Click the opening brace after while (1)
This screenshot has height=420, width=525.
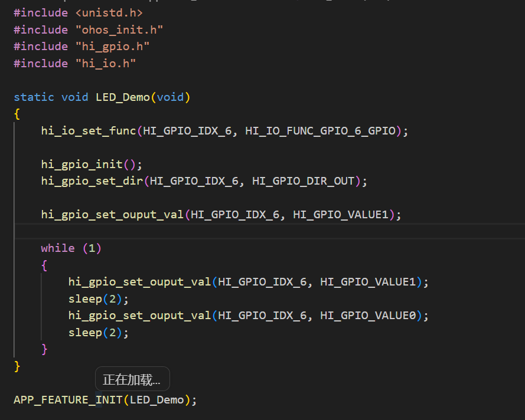pyautogui.click(x=44, y=265)
